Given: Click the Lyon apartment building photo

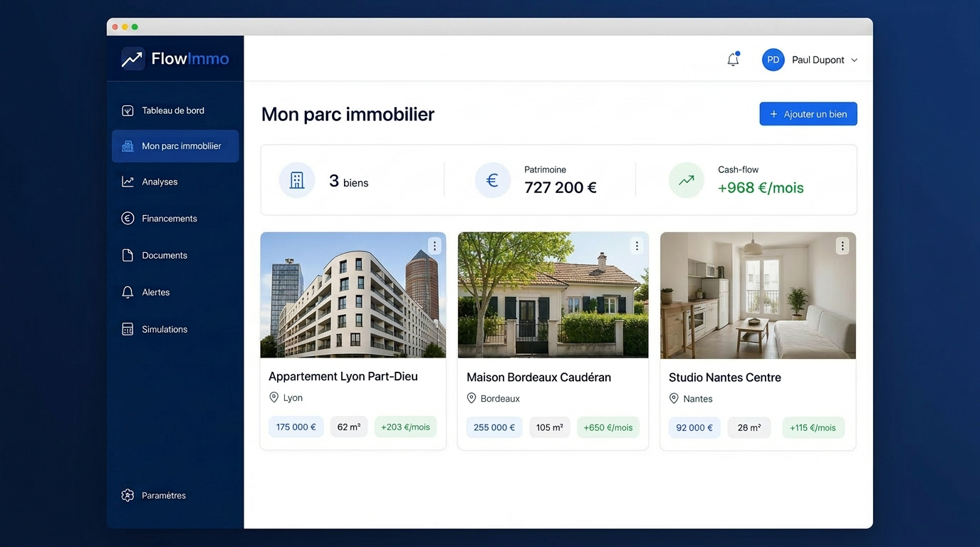Looking at the screenshot, I should click(x=353, y=295).
